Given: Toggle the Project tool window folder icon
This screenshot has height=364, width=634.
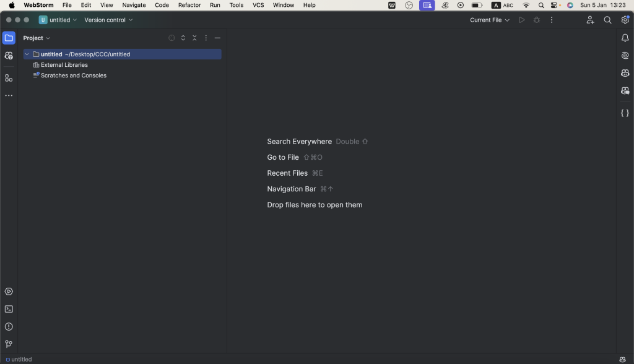Looking at the screenshot, I should coord(9,38).
